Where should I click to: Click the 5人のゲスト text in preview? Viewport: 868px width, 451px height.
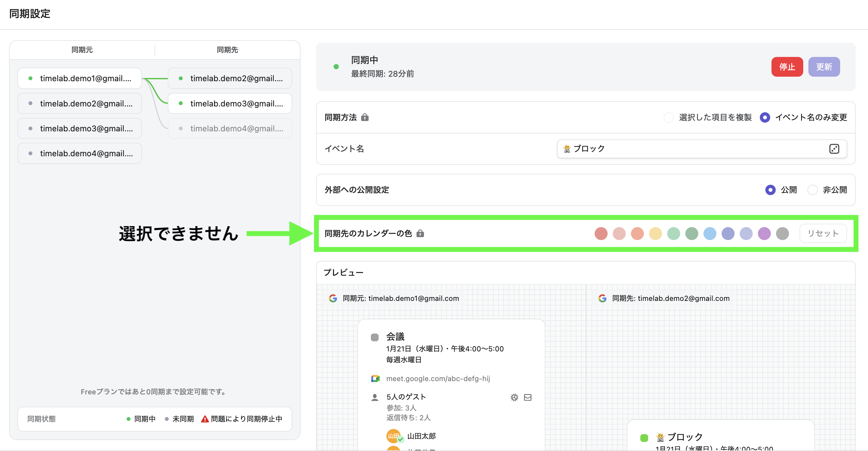[x=406, y=397]
